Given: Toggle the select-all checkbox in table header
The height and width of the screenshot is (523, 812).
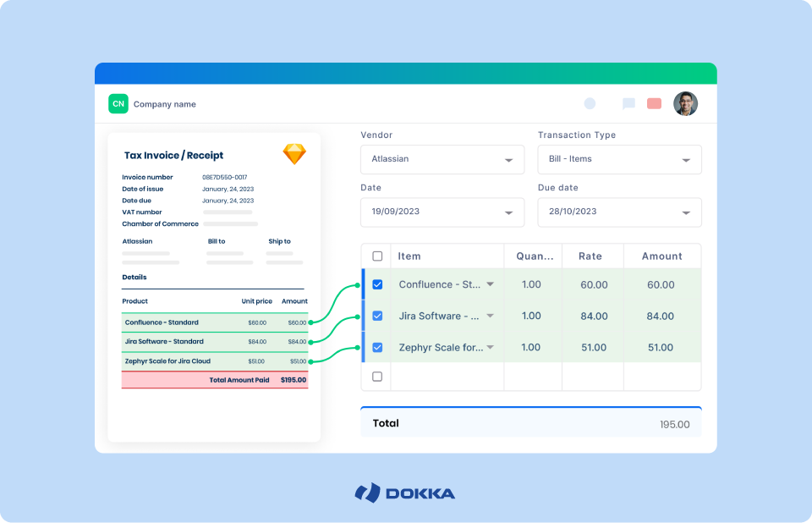Looking at the screenshot, I should (x=377, y=256).
